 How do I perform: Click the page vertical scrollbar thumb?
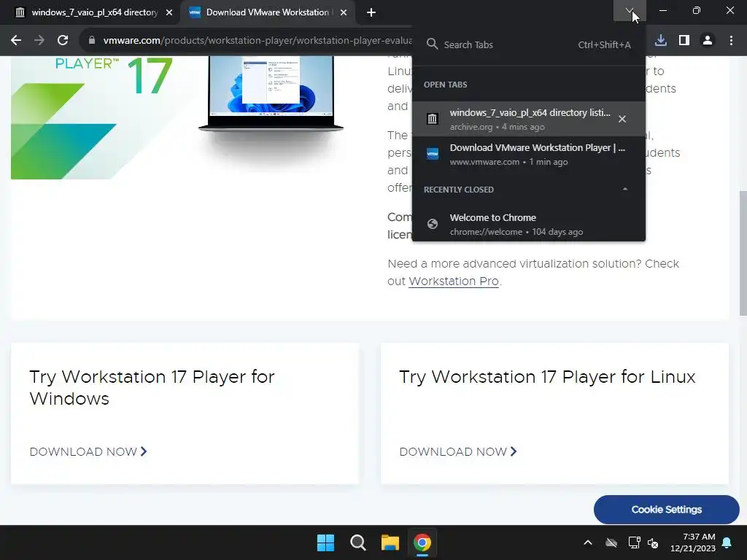tap(743, 253)
